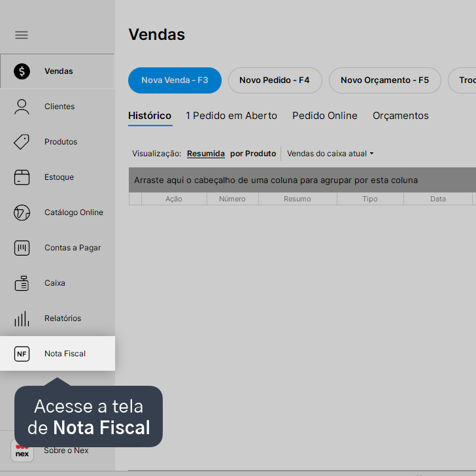Screen dimensions: 476x476
Task: Click the Produtos tag icon
Action: pyautogui.click(x=22, y=142)
